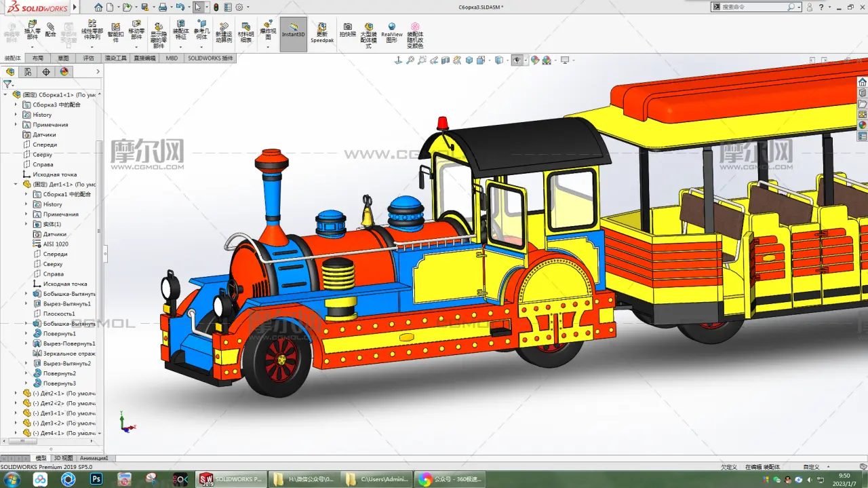868x488 pixels.
Task: Click the Home icon in quick access toolbar
Action: (99, 7)
